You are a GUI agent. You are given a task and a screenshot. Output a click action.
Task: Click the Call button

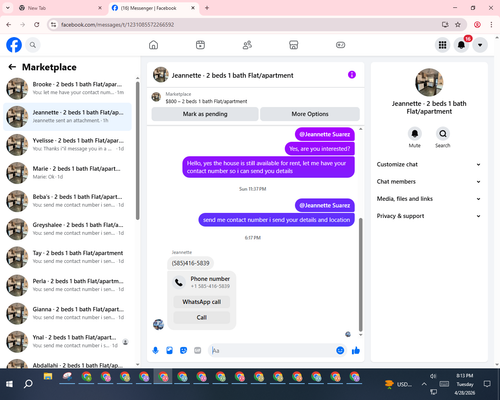tap(202, 317)
